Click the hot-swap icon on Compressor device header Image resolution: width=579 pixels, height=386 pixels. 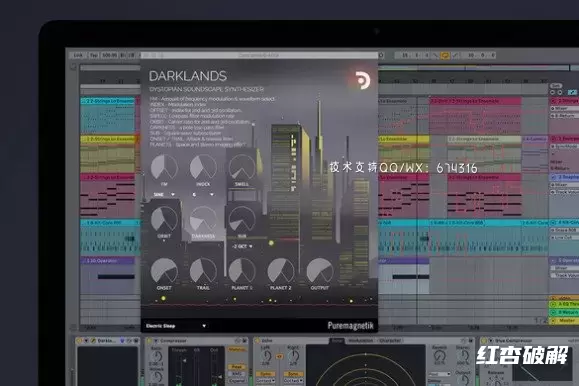click(237, 341)
